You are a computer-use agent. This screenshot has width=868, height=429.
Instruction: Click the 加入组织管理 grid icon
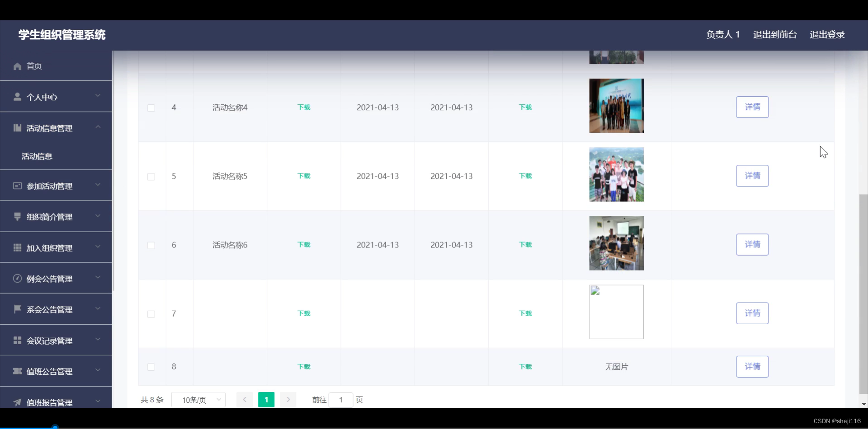click(x=17, y=247)
